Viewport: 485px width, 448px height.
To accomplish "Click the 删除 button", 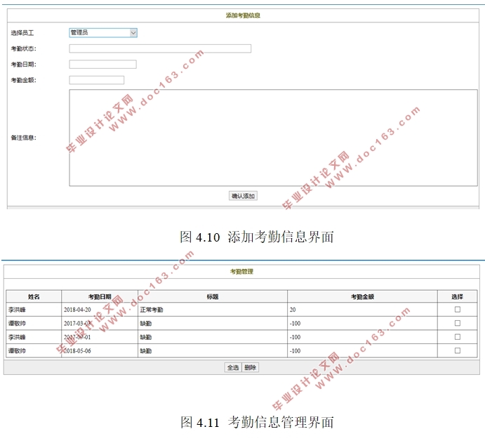I will 251,367.
